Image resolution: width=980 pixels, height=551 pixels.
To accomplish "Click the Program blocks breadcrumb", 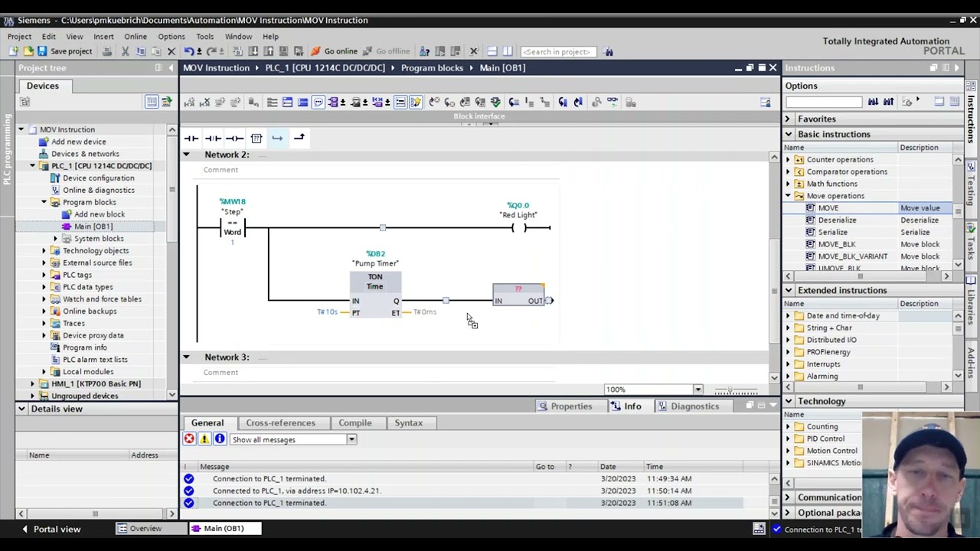I will point(432,68).
